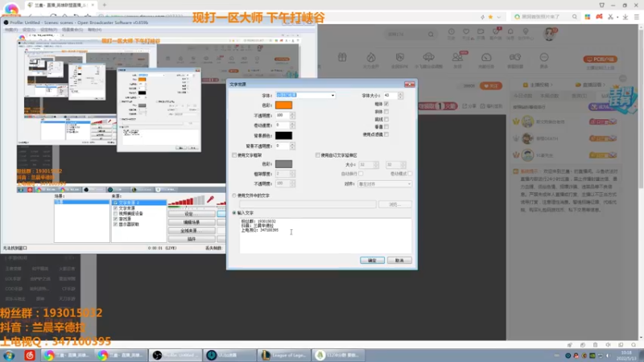Click the 设定... button in OBS

click(192, 214)
